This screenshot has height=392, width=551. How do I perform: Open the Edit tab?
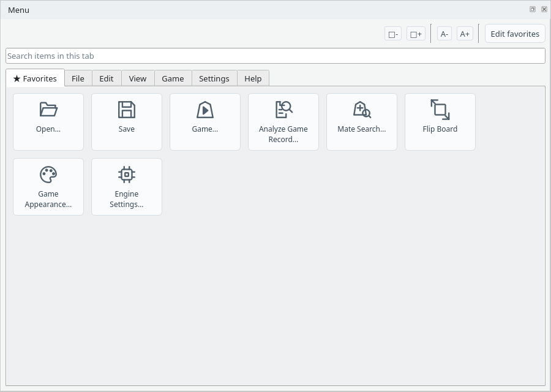(x=107, y=78)
